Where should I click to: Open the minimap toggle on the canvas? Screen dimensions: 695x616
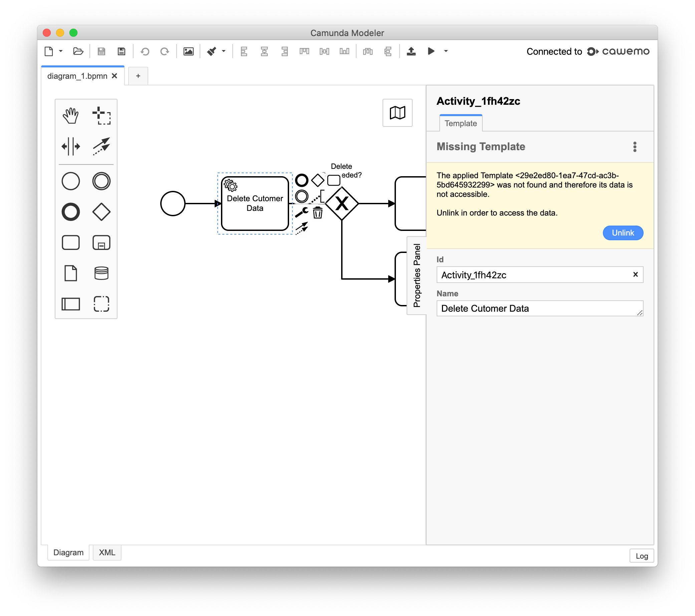click(x=397, y=112)
